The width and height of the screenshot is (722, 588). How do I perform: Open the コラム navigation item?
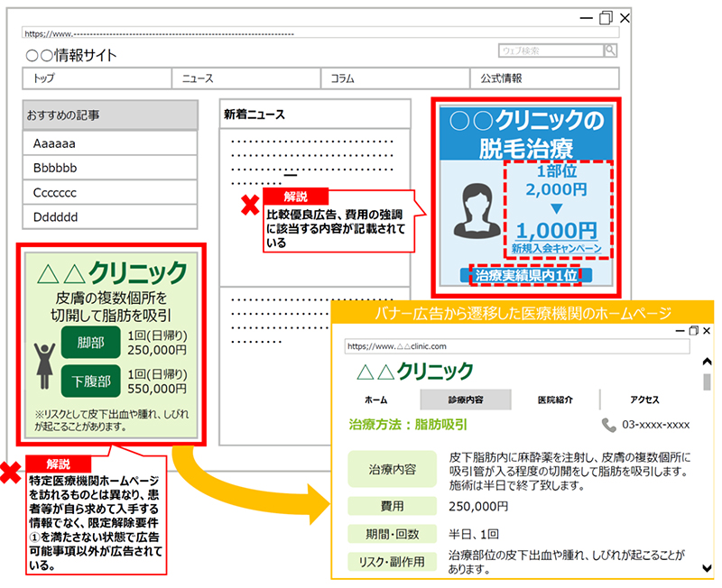[395, 78]
